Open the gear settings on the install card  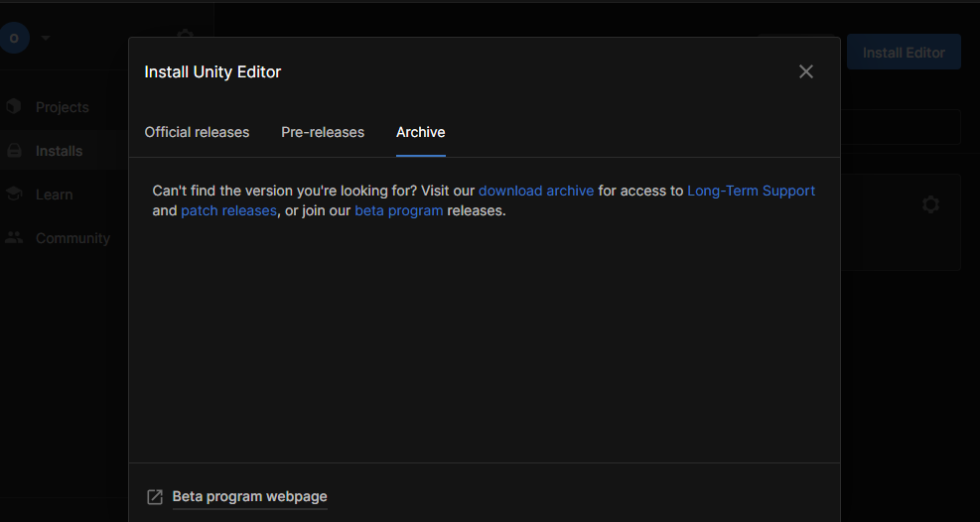pyautogui.click(x=930, y=204)
